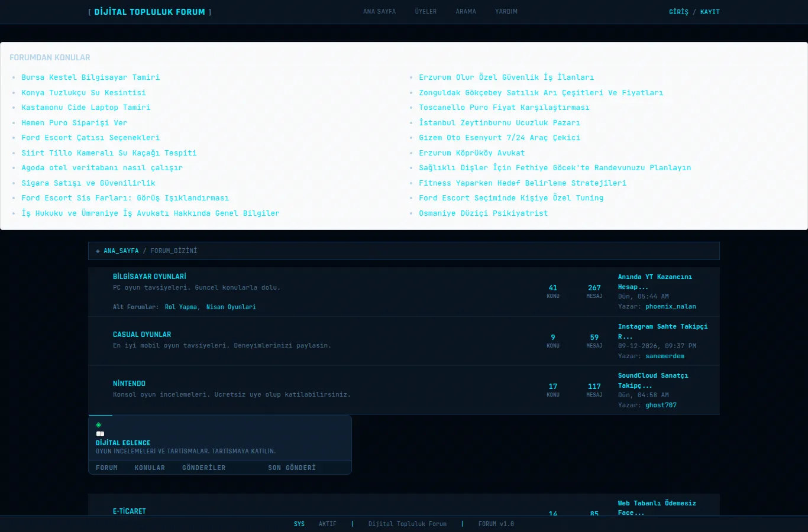The image size is (808, 532).
Task: Open the Nintendo forum
Action: coord(129,384)
